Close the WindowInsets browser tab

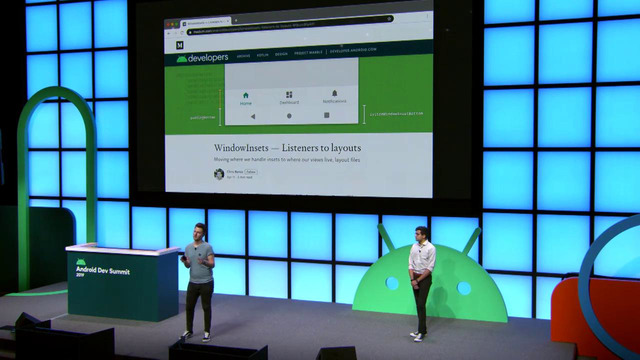tap(228, 21)
